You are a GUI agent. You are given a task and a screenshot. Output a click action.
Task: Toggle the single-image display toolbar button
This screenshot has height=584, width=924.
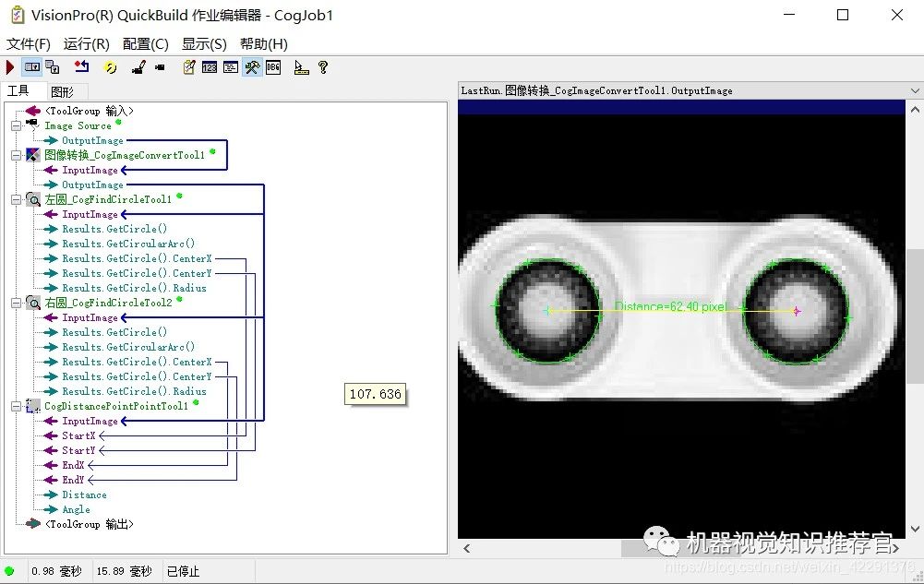[x=32, y=67]
